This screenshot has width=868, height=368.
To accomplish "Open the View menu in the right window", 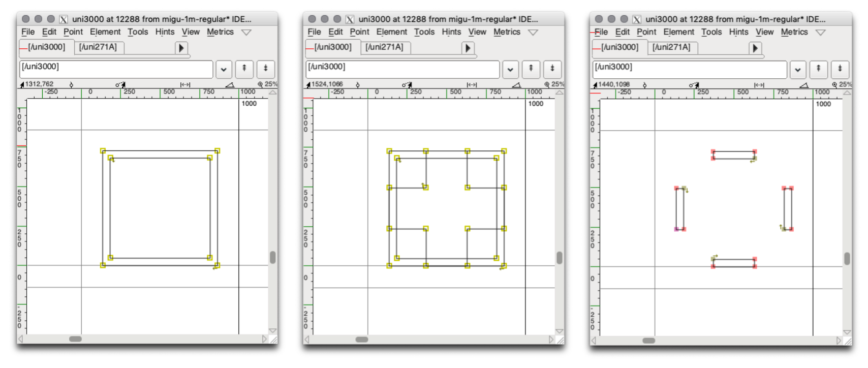I will coord(765,32).
